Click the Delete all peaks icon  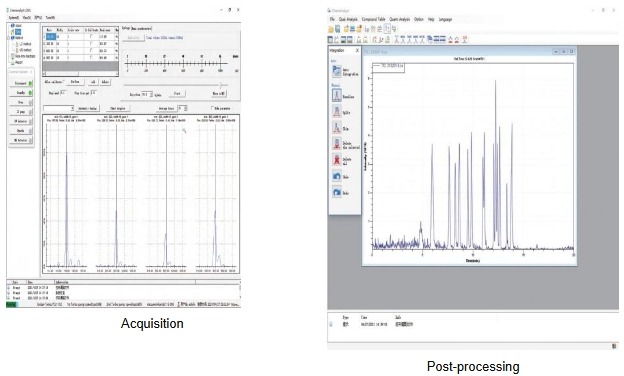coord(337,160)
